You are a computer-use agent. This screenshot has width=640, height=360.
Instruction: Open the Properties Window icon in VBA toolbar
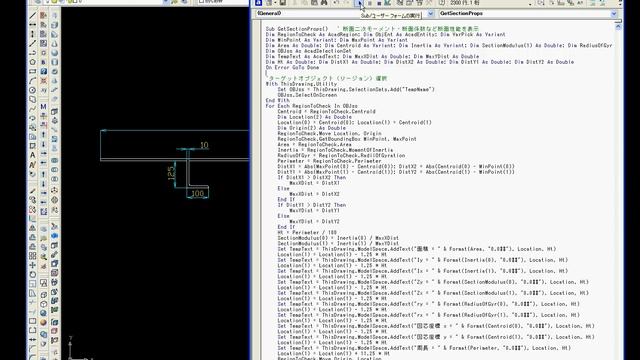(x=409, y=3)
